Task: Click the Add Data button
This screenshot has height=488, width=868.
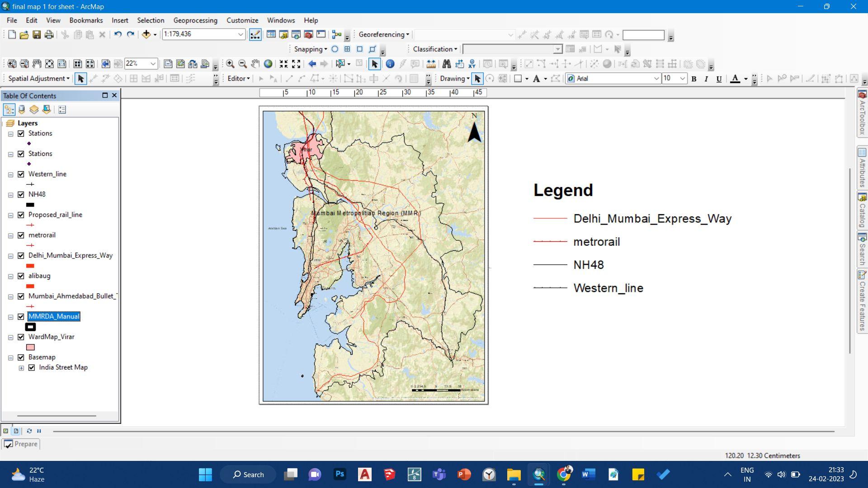Action: 146,34
